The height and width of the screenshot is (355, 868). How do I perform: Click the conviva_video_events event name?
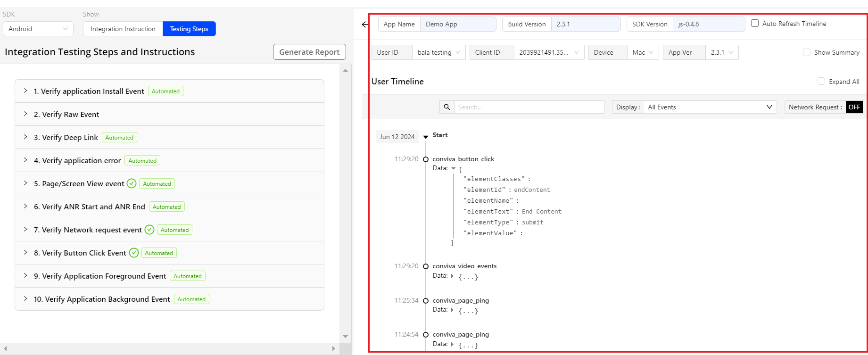click(x=464, y=266)
